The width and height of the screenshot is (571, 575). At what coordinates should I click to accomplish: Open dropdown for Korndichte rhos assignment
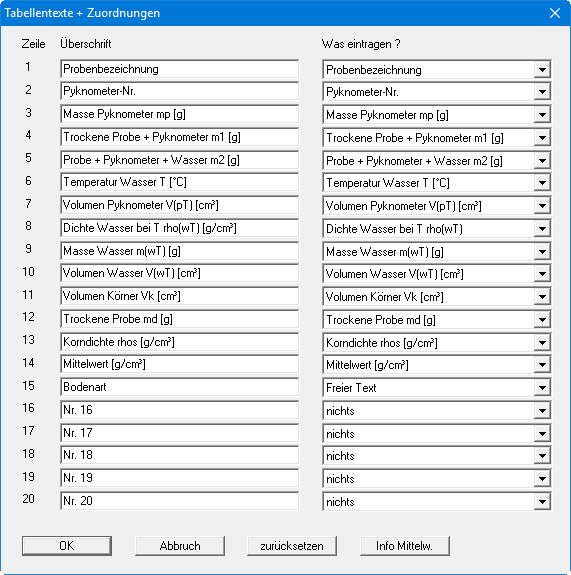pos(542,343)
